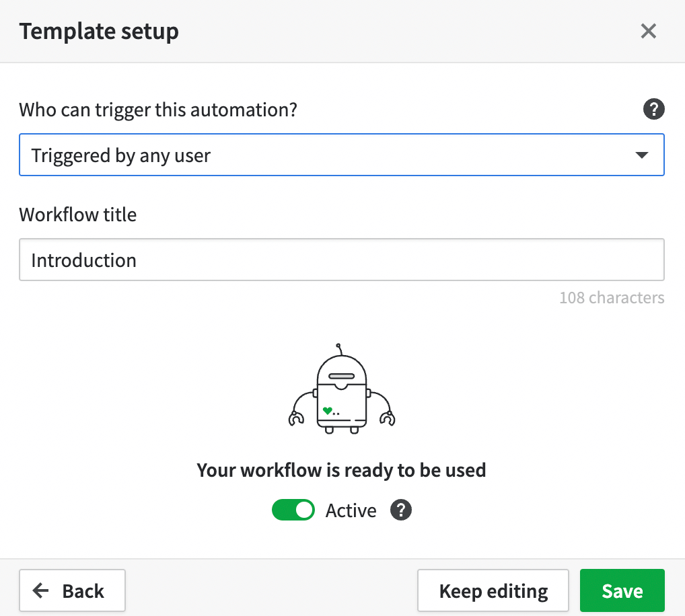
Task: Click the robot illustration
Action: (x=342, y=389)
